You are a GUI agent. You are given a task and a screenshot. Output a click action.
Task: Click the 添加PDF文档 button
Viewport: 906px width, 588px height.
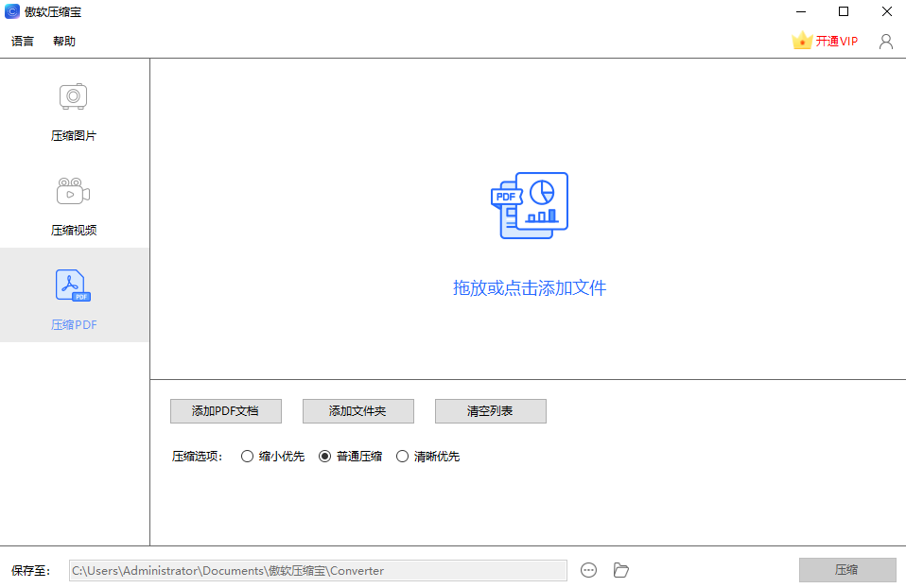[x=226, y=411]
